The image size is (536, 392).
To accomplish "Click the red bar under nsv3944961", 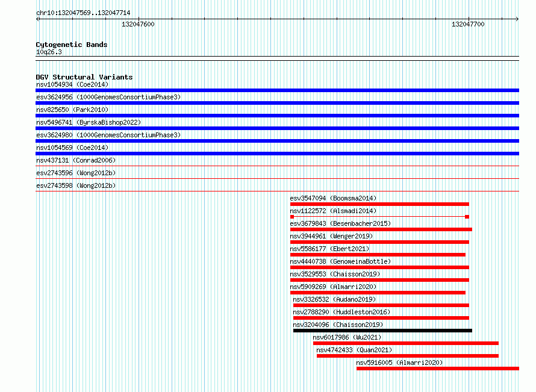I will pyautogui.click(x=379, y=242).
